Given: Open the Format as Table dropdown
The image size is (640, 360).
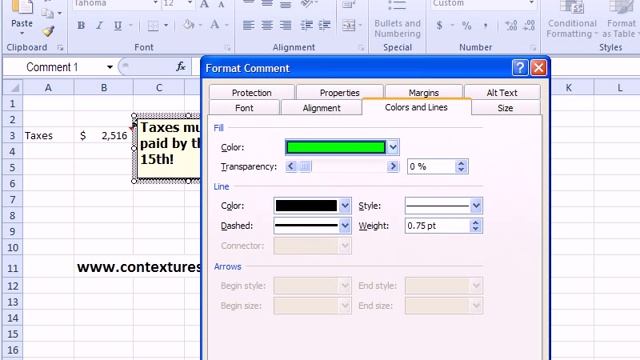Looking at the screenshot, I should pos(620,20).
